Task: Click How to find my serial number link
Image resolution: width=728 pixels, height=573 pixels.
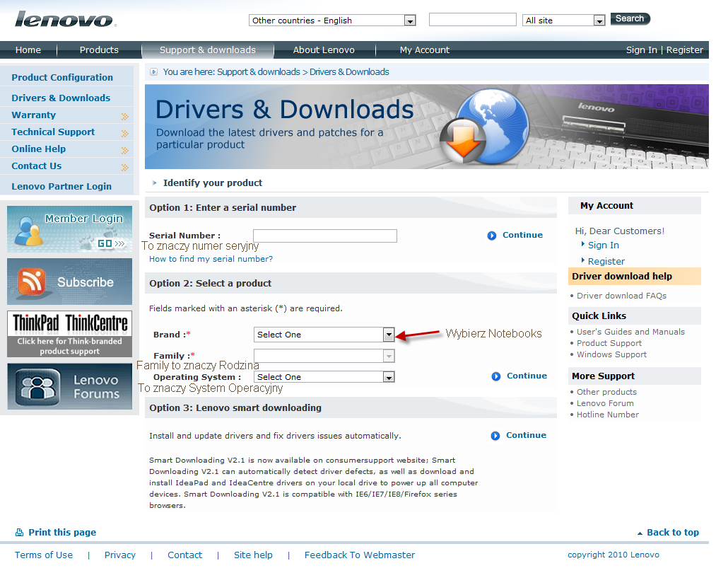Action: click(x=211, y=259)
